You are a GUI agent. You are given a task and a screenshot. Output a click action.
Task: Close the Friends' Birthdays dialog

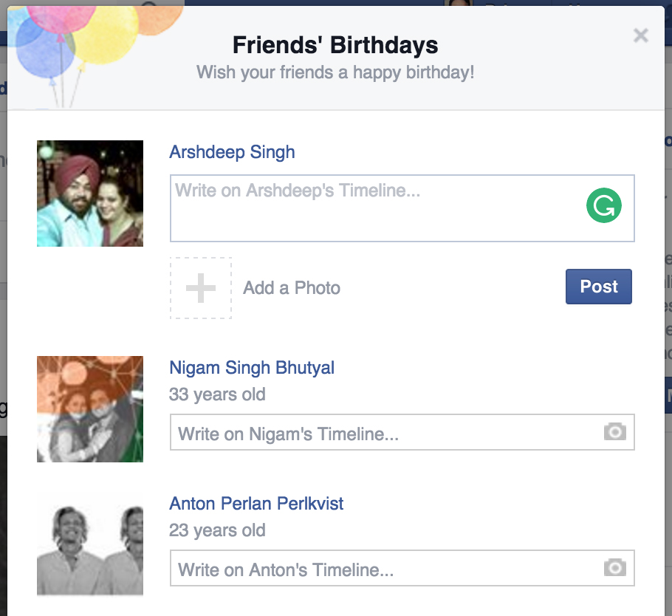pos(640,35)
